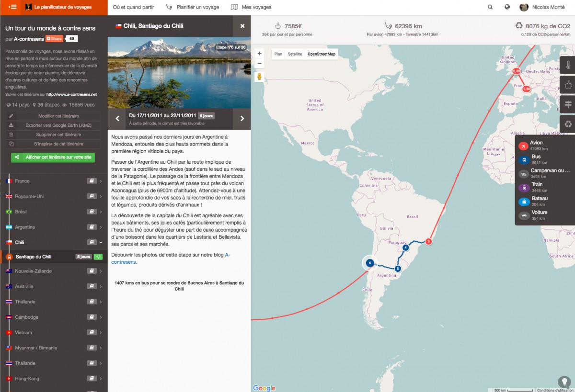575x392 pixels.
Task: Open Où et quand partir menu
Action: [134, 7]
